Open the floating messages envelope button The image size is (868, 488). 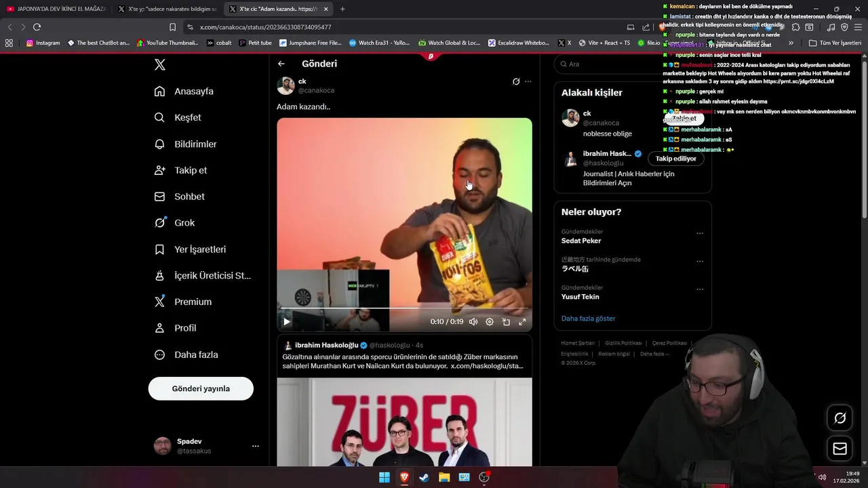(840, 449)
